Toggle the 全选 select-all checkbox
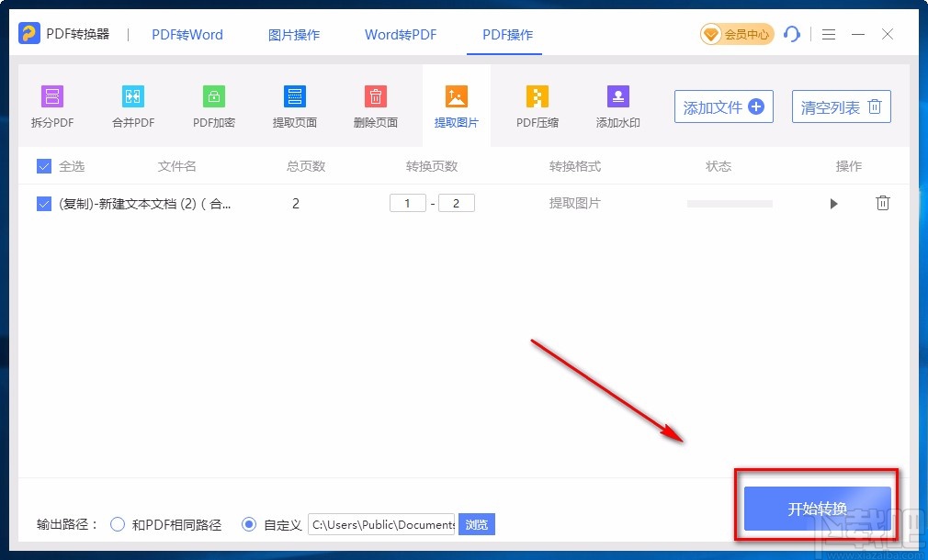This screenshot has width=928, height=560. click(x=44, y=166)
